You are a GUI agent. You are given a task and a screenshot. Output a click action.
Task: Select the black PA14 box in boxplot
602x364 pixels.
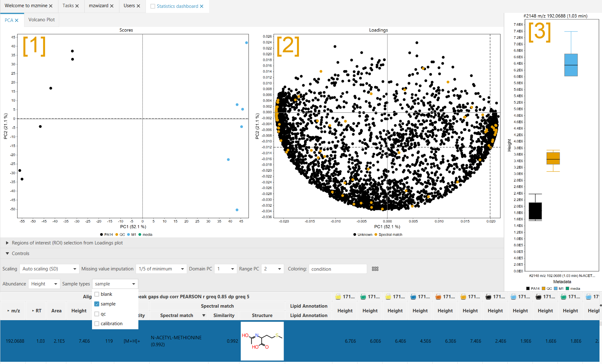(535, 211)
